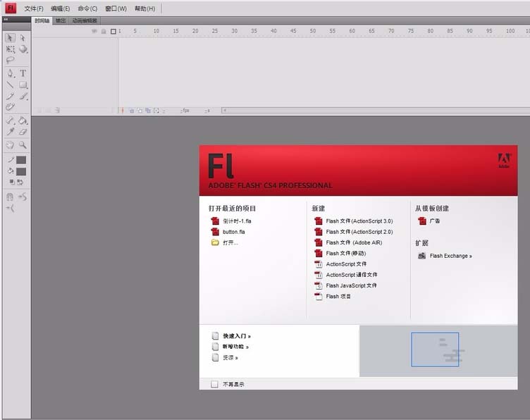Select the Bone tool
Screen dimensions: 530x420
coord(10,121)
